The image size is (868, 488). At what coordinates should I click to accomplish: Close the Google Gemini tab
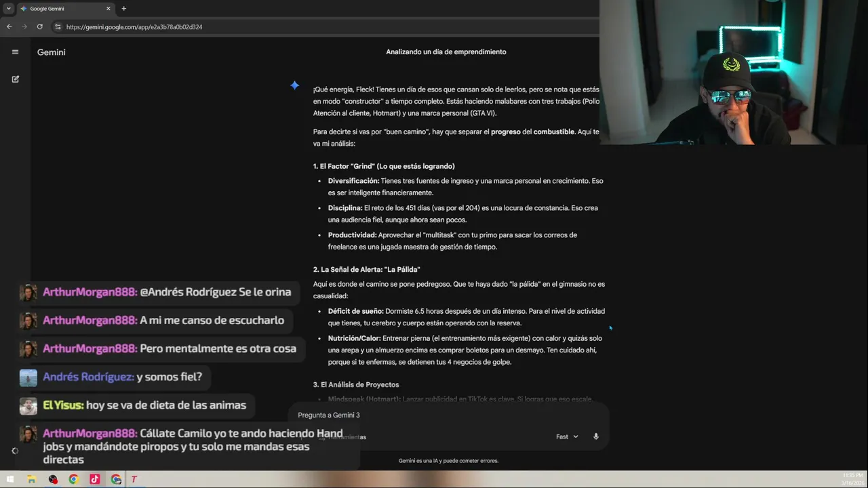click(108, 9)
